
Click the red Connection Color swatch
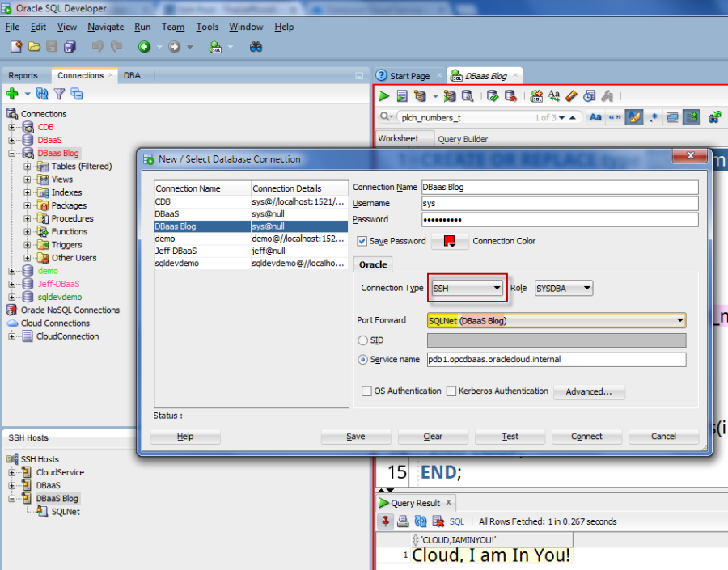[x=450, y=241]
